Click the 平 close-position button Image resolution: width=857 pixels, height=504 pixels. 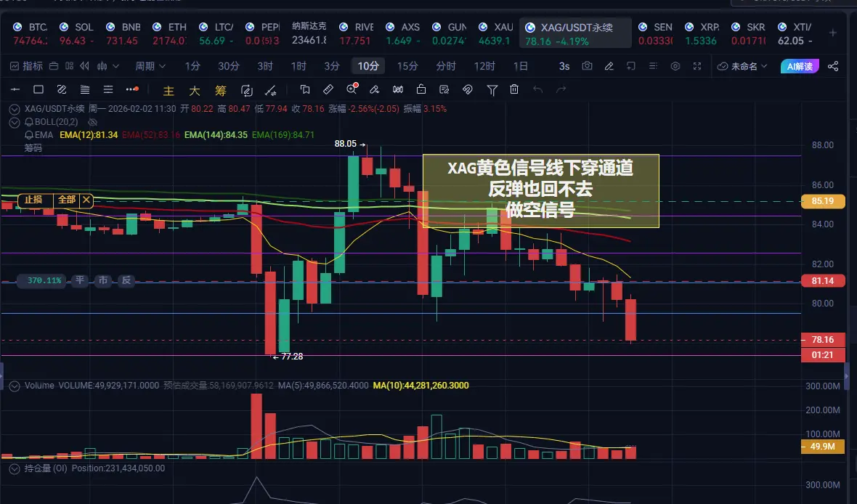click(x=80, y=280)
